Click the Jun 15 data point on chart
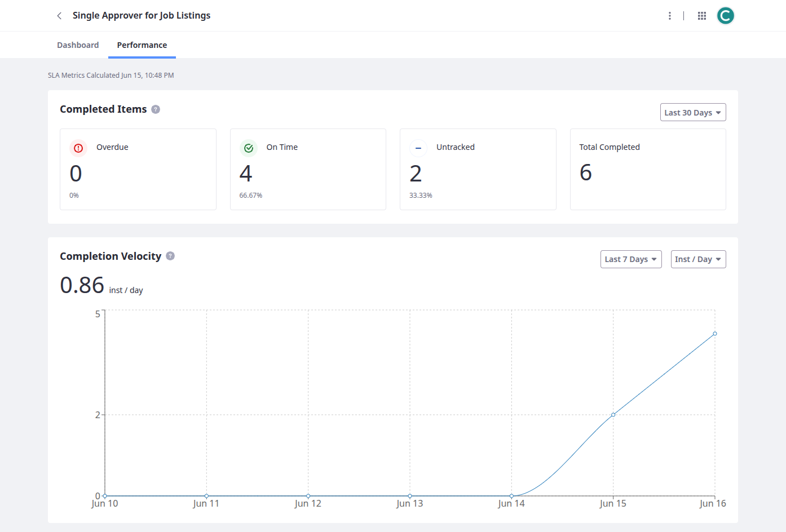The width and height of the screenshot is (786, 532). pyautogui.click(x=613, y=415)
